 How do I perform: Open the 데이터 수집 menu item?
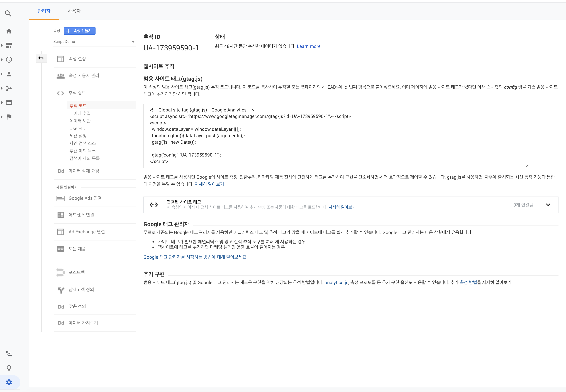[x=80, y=113]
